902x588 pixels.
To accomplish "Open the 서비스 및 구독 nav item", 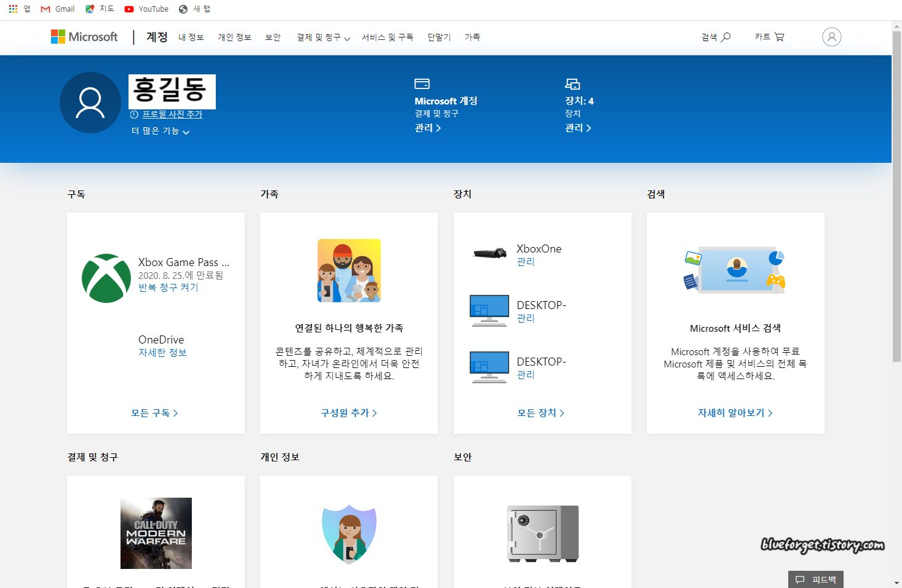I will click(387, 37).
